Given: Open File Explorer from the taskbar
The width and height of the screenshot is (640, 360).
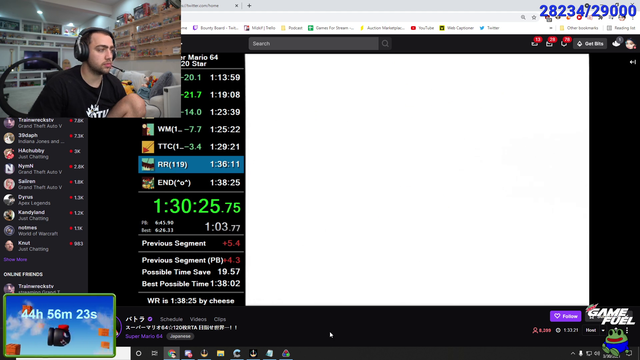Looking at the screenshot, I should pos(220,353).
